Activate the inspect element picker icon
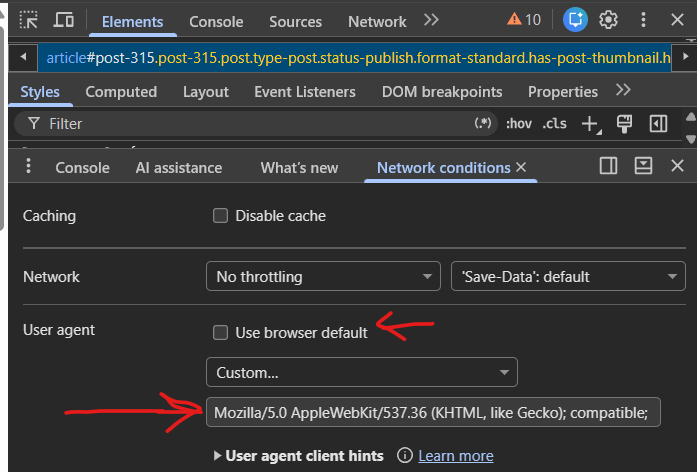Image resolution: width=697 pixels, height=472 pixels. (x=29, y=20)
